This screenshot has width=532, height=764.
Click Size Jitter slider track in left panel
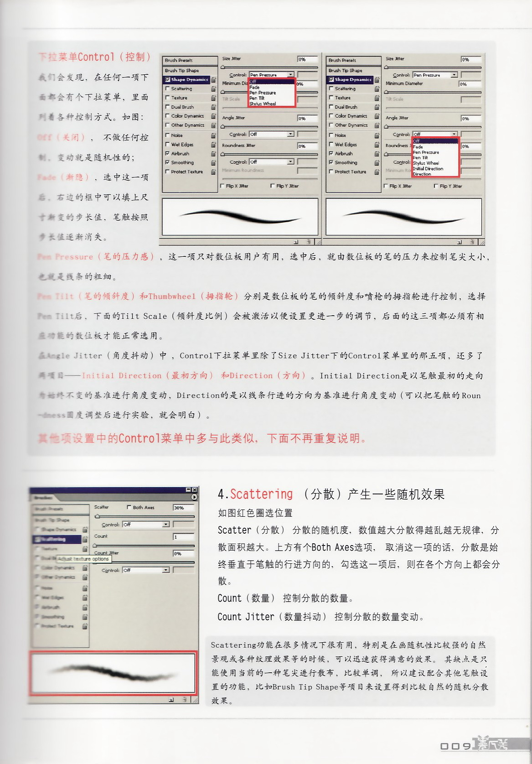coord(270,67)
